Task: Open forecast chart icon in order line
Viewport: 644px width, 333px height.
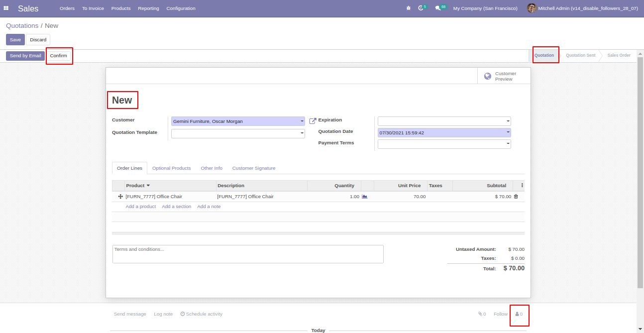Action: (365, 197)
